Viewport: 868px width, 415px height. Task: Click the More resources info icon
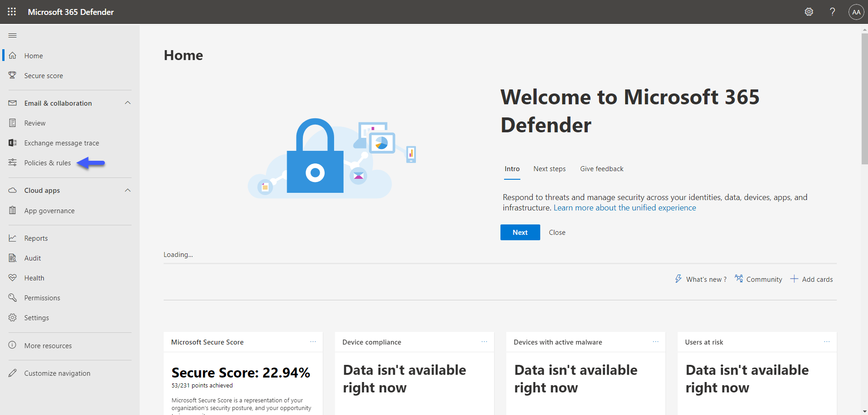(x=13, y=345)
